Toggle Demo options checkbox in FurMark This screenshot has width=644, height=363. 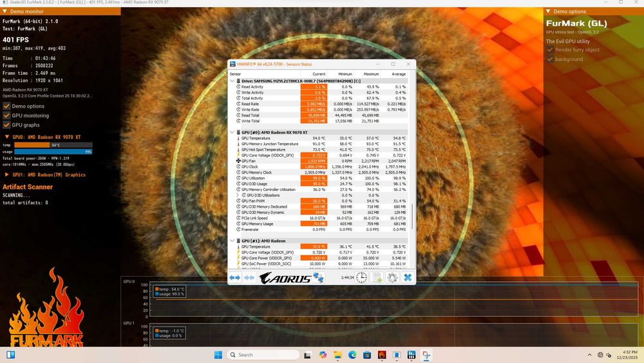(6, 106)
